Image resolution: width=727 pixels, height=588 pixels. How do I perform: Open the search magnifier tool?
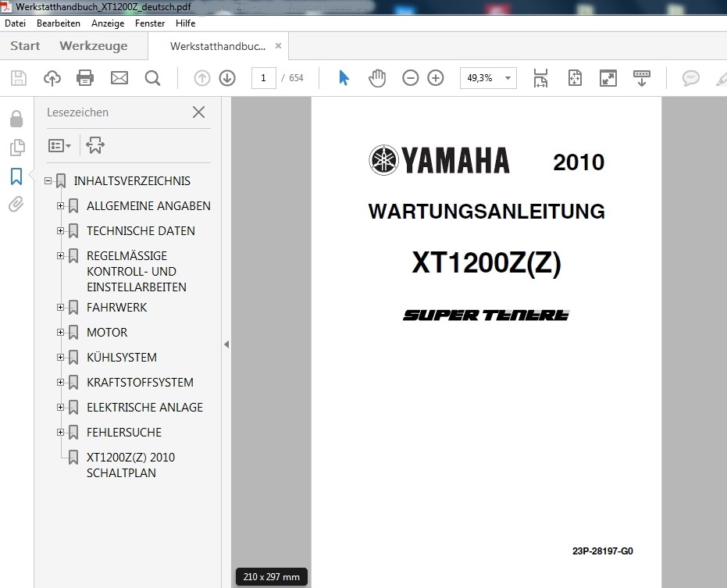152,78
